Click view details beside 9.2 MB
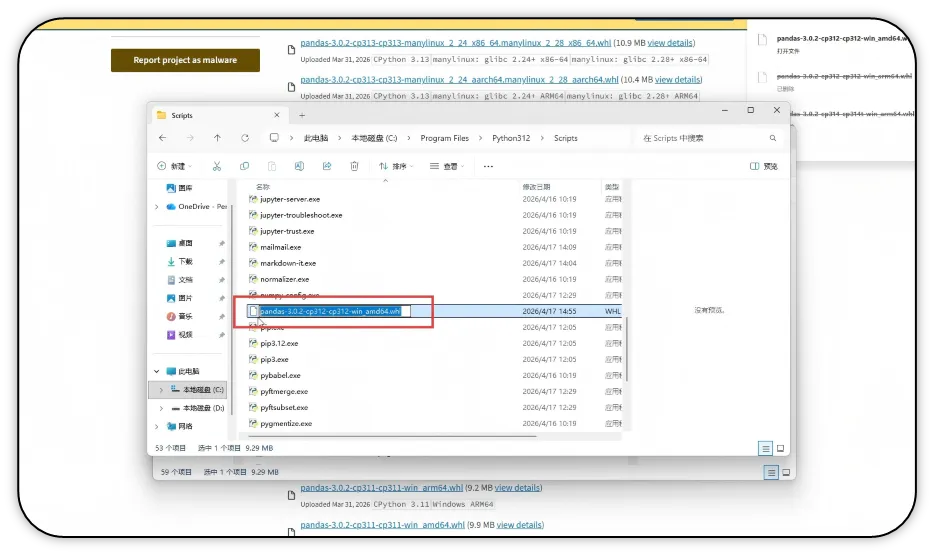The image size is (934, 555). click(x=518, y=488)
